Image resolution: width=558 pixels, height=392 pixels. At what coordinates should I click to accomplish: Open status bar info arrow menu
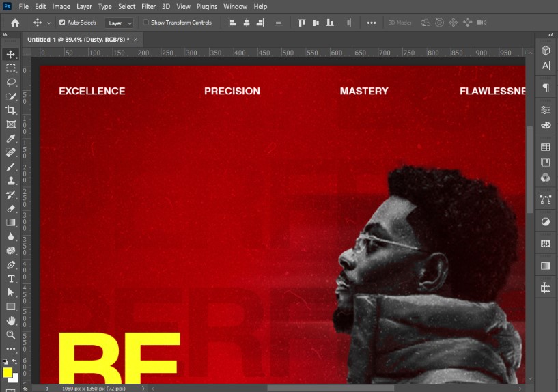tap(143, 389)
